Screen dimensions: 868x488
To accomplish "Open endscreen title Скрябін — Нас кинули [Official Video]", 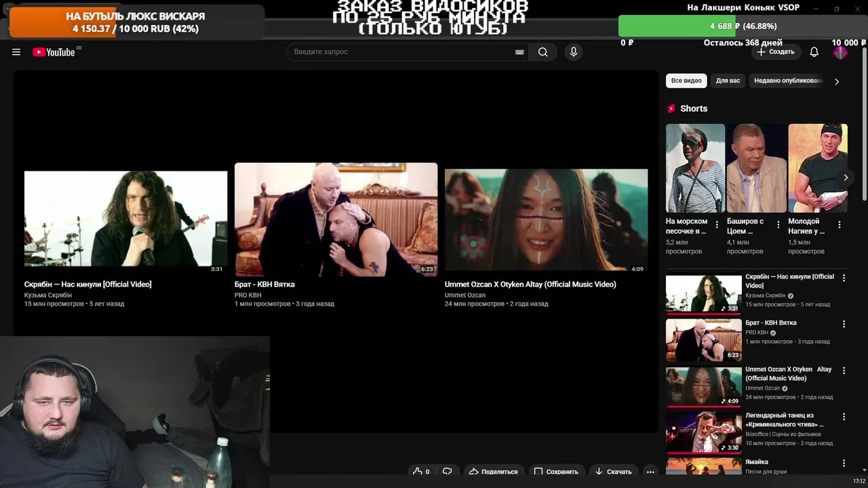I will tap(88, 285).
